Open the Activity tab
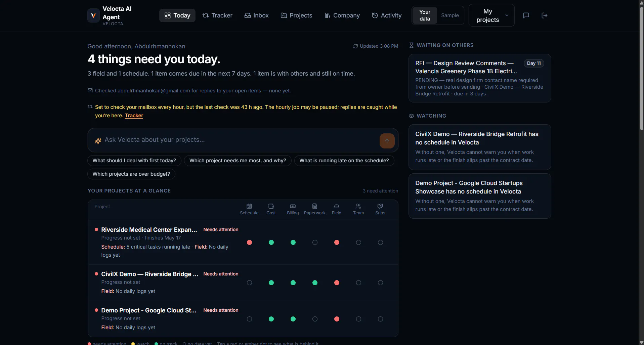644x345 pixels. pyautogui.click(x=387, y=15)
